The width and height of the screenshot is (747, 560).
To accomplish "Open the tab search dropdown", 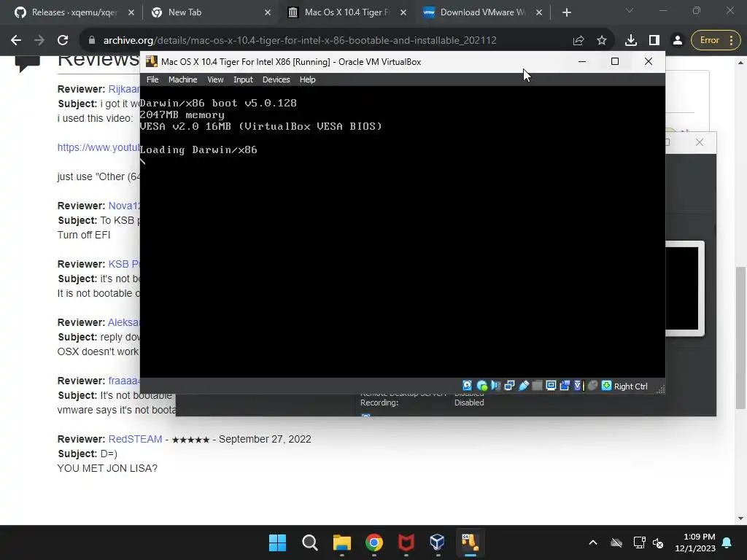I will [x=630, y=10].
